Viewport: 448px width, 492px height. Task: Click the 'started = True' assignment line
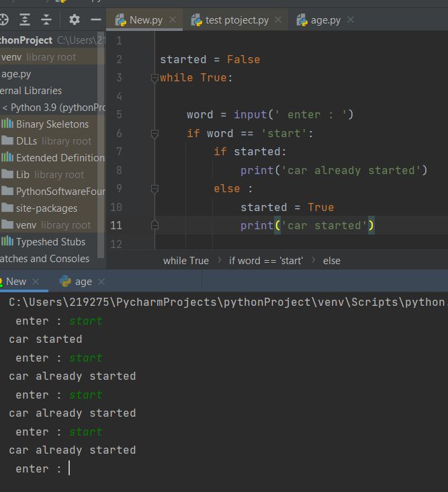pos(287,207)
